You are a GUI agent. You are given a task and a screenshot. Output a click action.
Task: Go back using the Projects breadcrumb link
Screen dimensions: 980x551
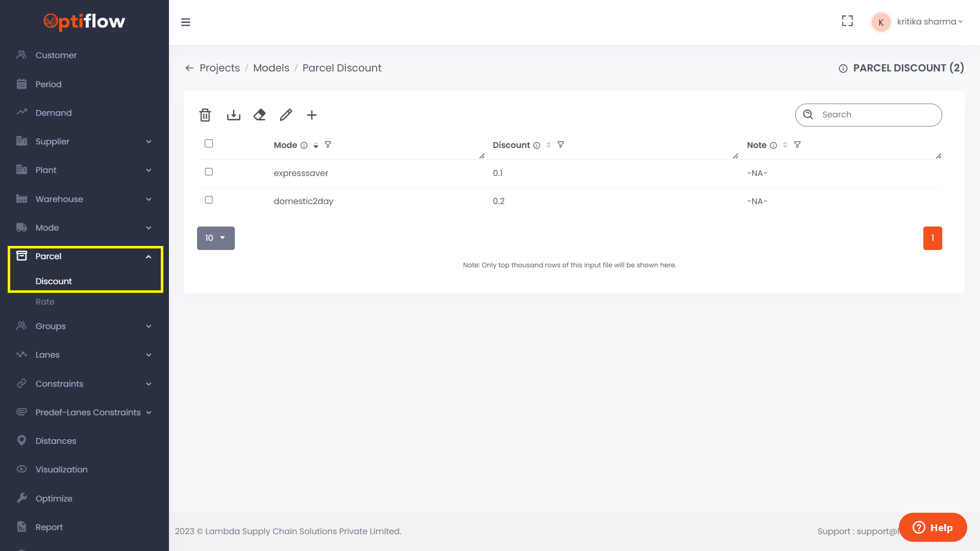click(219, 67)
